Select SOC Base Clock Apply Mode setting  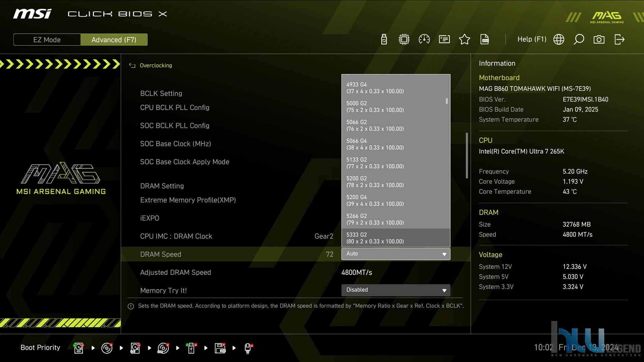(184, 162)
